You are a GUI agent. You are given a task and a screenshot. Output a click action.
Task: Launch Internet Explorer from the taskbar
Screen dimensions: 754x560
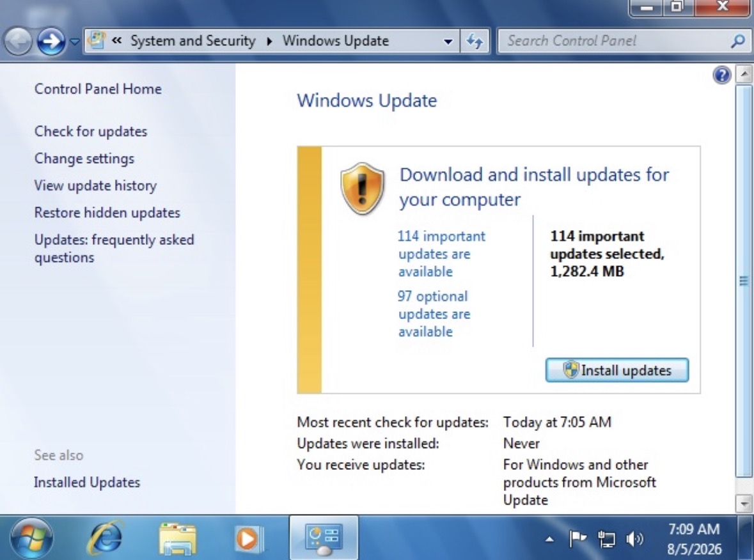106,538
